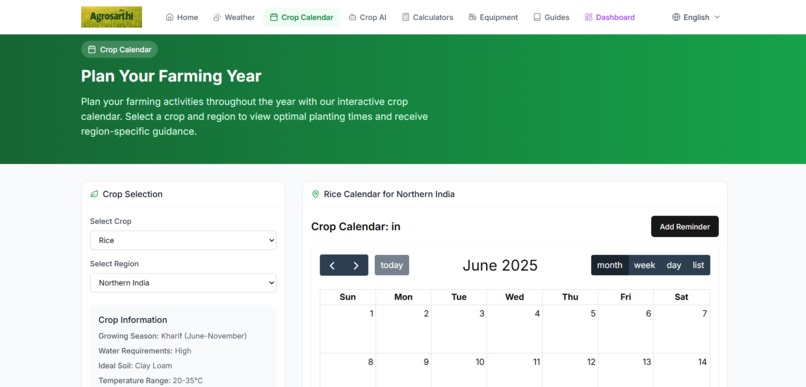The width and height of the screenshot is (806, 387).
Task: Open the Weather page
Action: click(x=234, y=17)
